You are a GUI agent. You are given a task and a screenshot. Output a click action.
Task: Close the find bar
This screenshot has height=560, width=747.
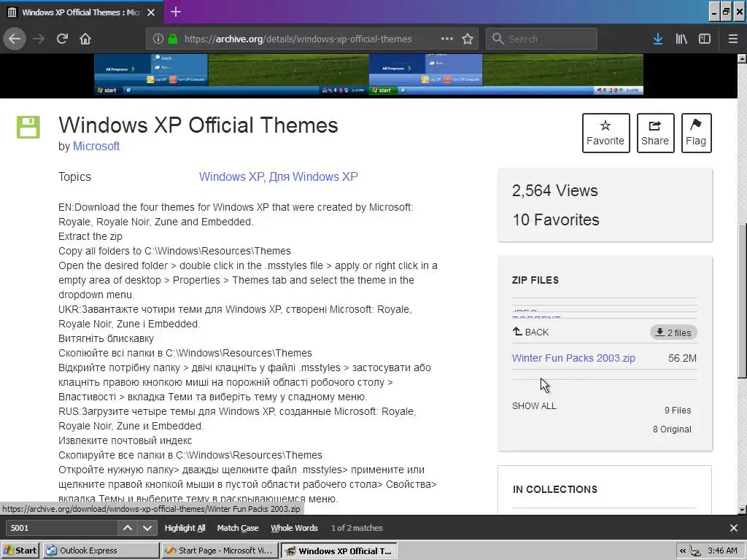734,528
